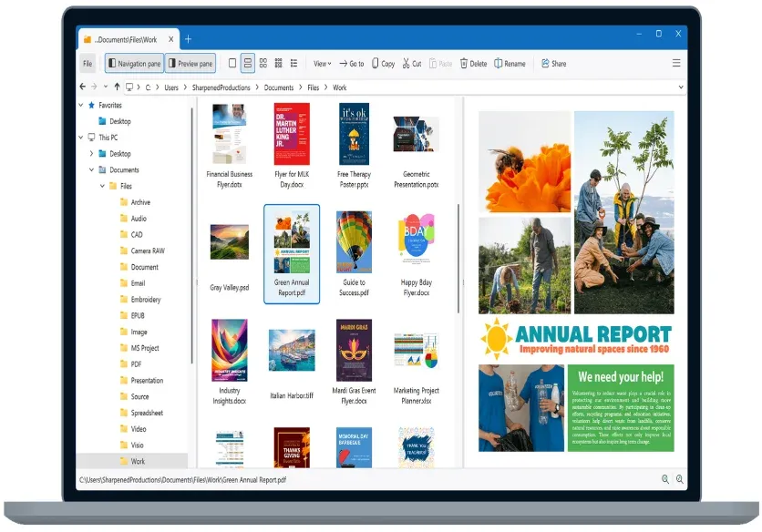Select the highlighted thumbnails view icon
The height and width of the screenshot is (532, 762).
click(x=247, y=63)
